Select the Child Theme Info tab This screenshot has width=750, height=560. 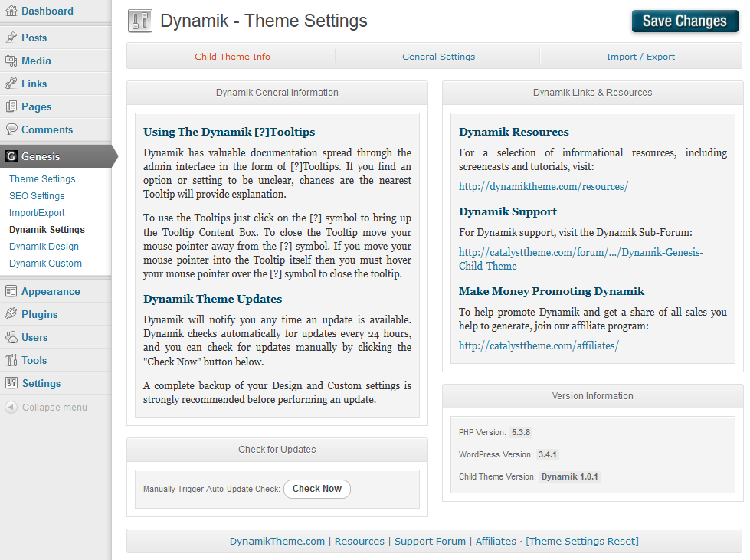click(232, 57)
